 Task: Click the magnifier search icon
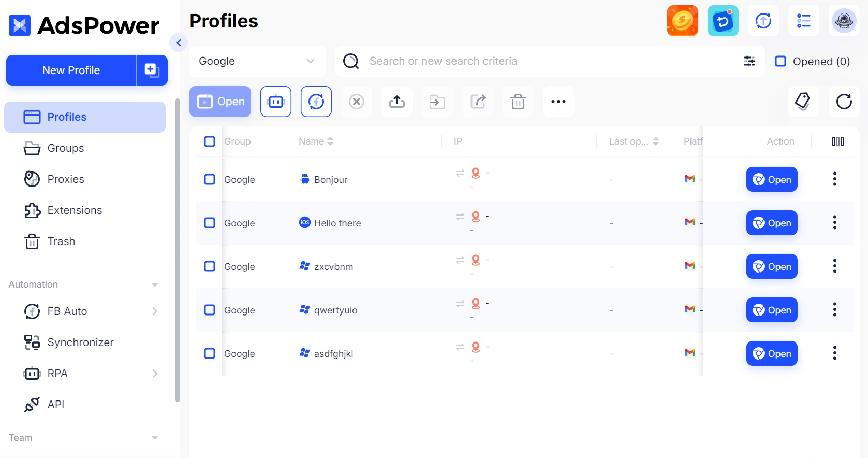click(x=351, y=61)
